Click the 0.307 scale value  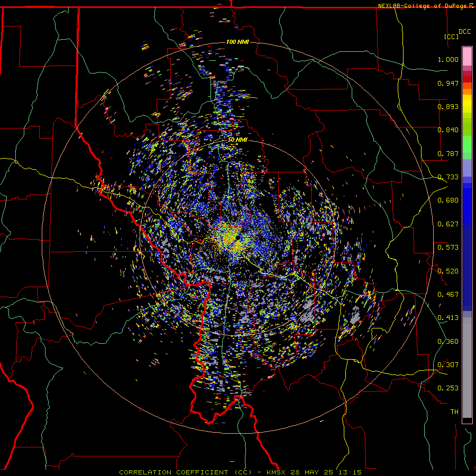click(448, 365)
